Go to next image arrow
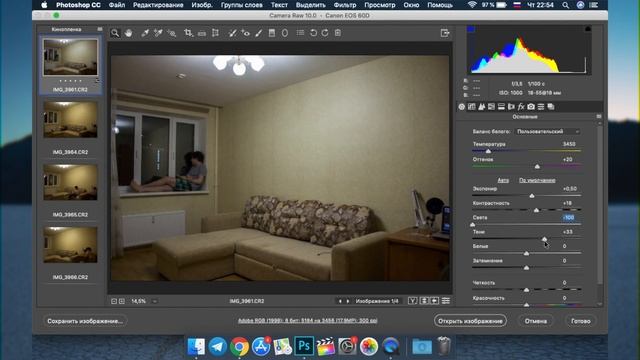The height and width of the screenshot is (360, 640). click(348, 301)
